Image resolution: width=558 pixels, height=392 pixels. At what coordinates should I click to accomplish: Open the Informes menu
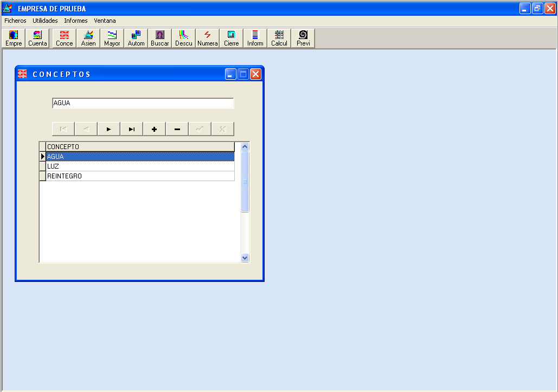pyautogui.click(x=76, y=21)
